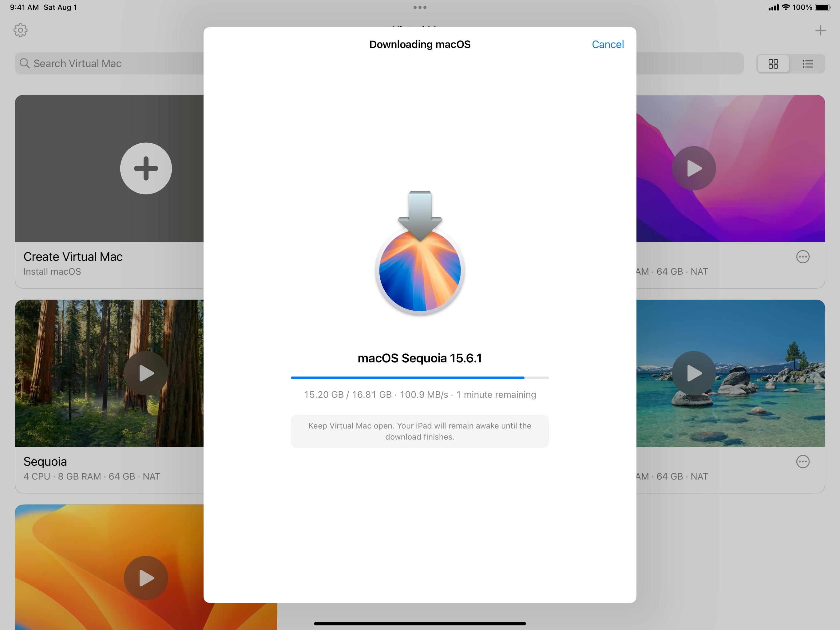Cancel the macOS download
The image size is (840, 630).
(607, 45)
